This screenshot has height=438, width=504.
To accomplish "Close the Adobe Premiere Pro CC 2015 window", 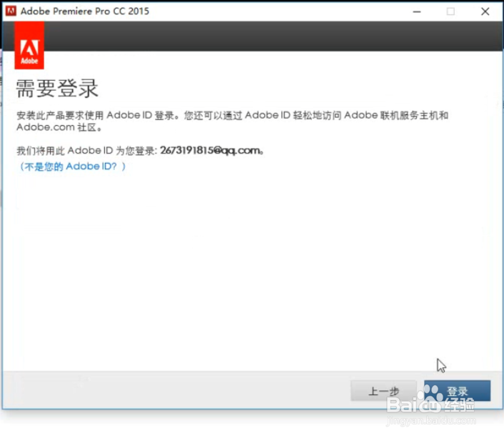I will tap(485, 11).
